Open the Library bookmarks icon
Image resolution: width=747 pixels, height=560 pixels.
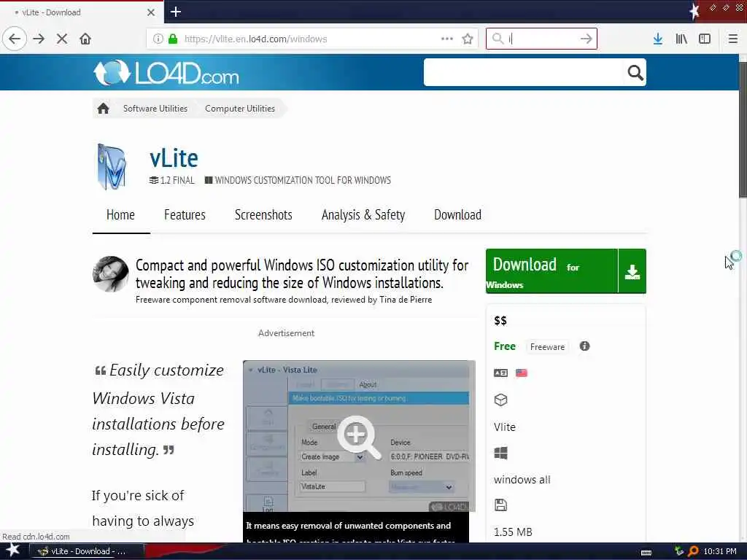(681, 39)
